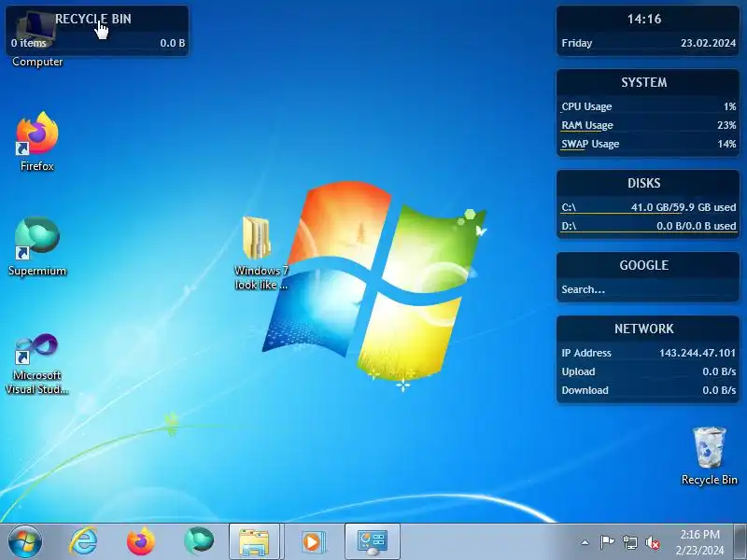Click the RECYCLE BIN widget header
This screenshot has width=747, height=560.
point(92,19)
